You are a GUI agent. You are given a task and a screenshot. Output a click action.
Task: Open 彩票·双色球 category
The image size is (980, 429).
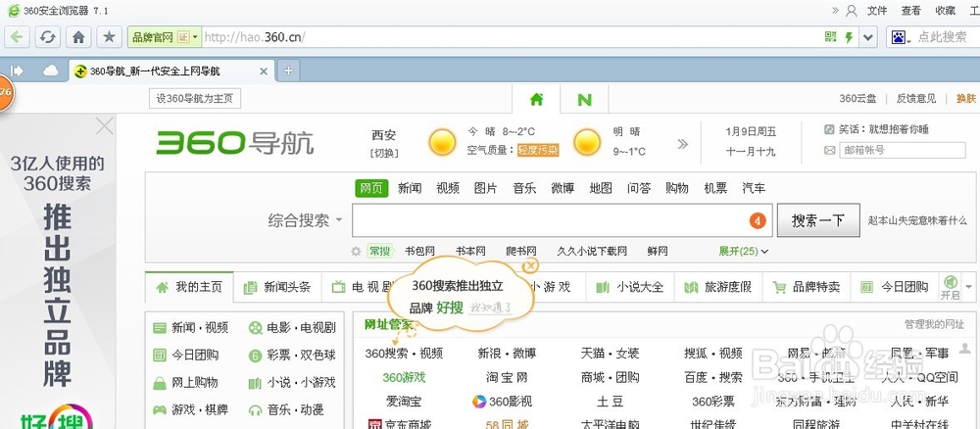(292, 356)
